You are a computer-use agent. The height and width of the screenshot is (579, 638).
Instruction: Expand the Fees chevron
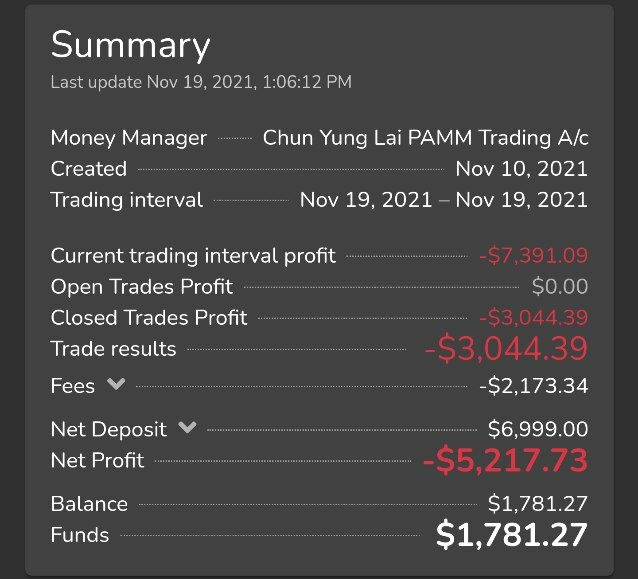click(116, 384)
